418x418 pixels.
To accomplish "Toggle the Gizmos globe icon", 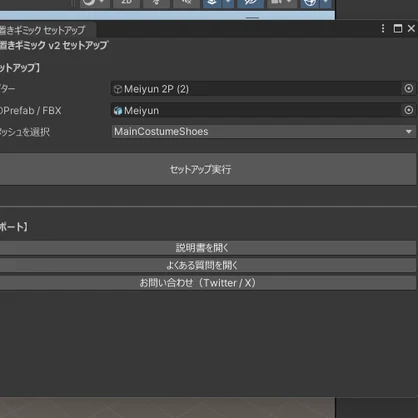I will 310,3.
